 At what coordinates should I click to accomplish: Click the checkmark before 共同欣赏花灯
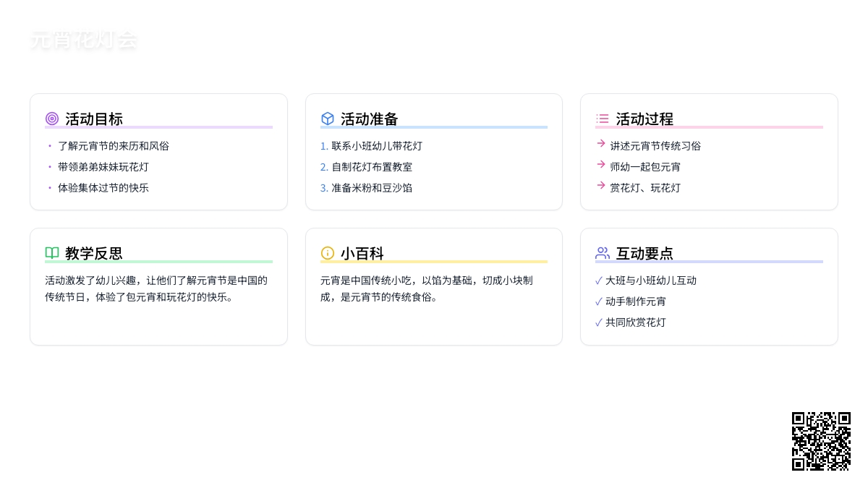click(599, 322)
